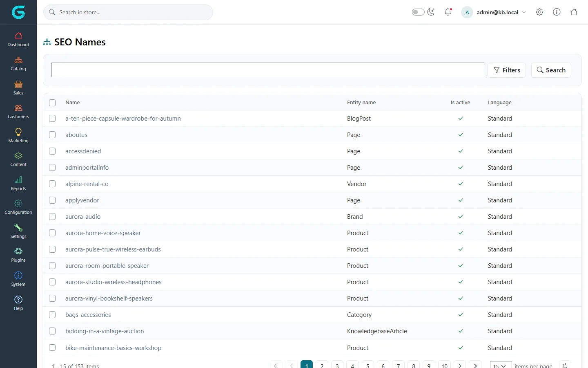
Task: Open the Plugins sidebar menu
Action: point(18,255)
